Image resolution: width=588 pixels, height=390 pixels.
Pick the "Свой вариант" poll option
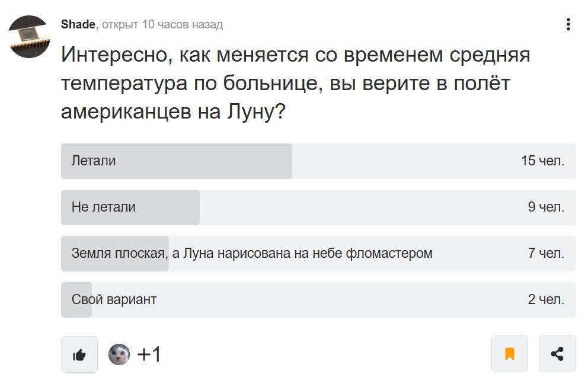[318, 300]
